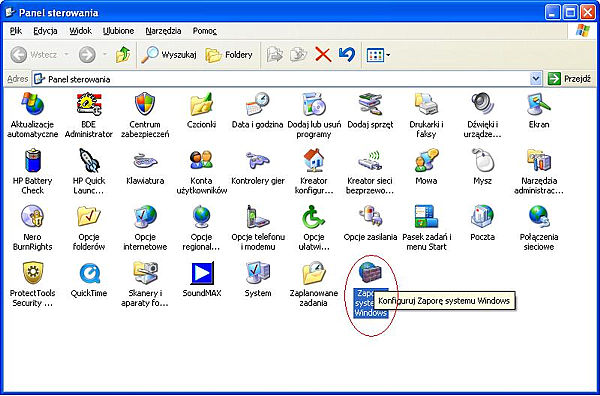Viewport: 600px width, 396px height.
Task: Click the Wstecz back button
Action: [x=34, y=55]
